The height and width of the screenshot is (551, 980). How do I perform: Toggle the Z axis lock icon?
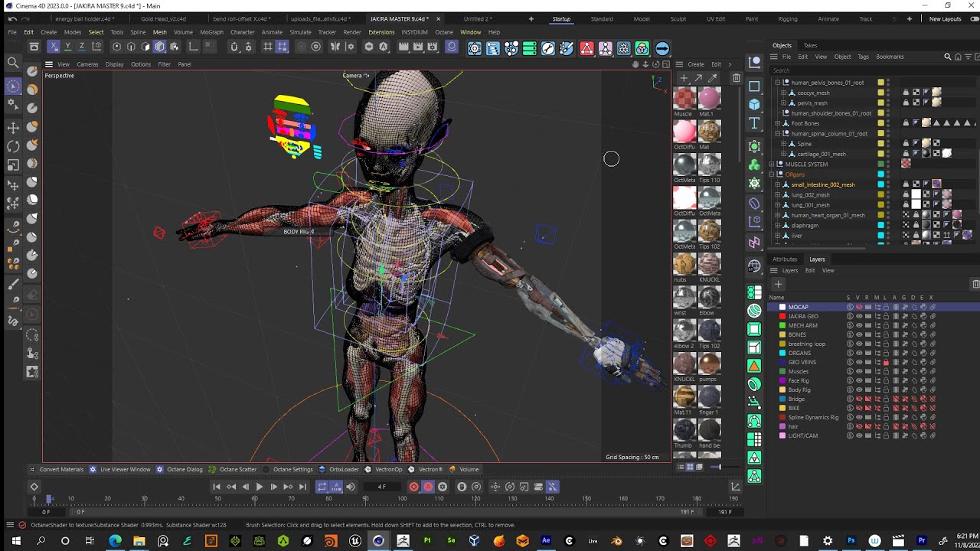[x=82, y=47]
